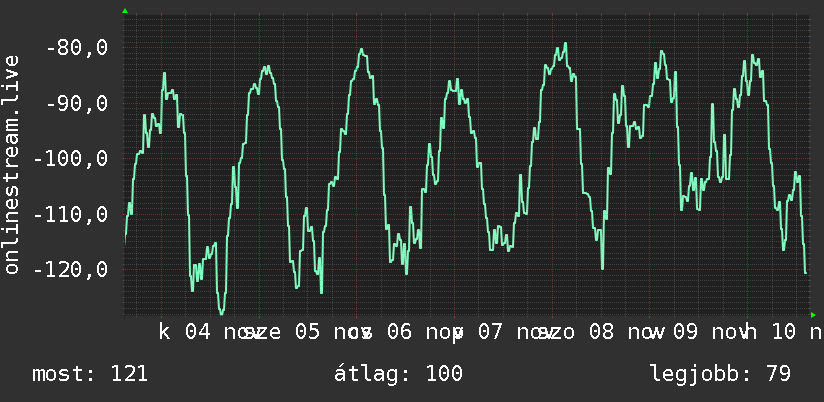The width and height of the screenshot is (824, 402).
Task: Click the -120,0 y-axis label
Action: tap(70, 270)
